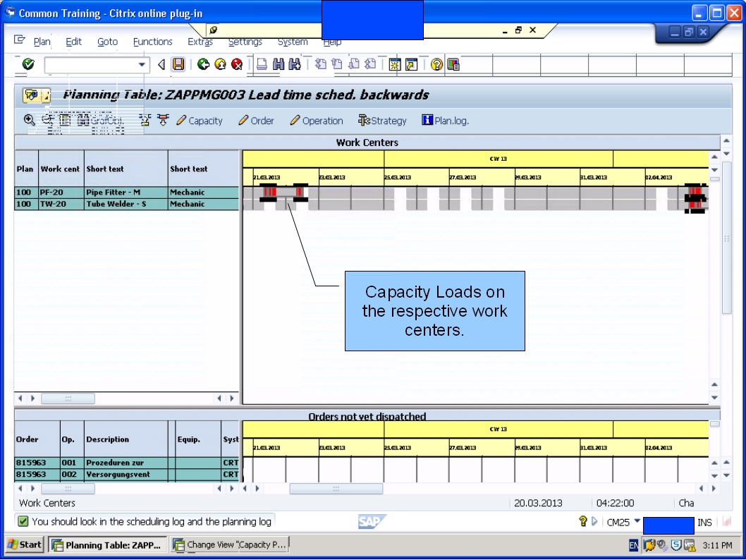This screenshot has height=560, width=746.
Task: Save the planning table
Action: pyautogui.click(x=178, y=64)
